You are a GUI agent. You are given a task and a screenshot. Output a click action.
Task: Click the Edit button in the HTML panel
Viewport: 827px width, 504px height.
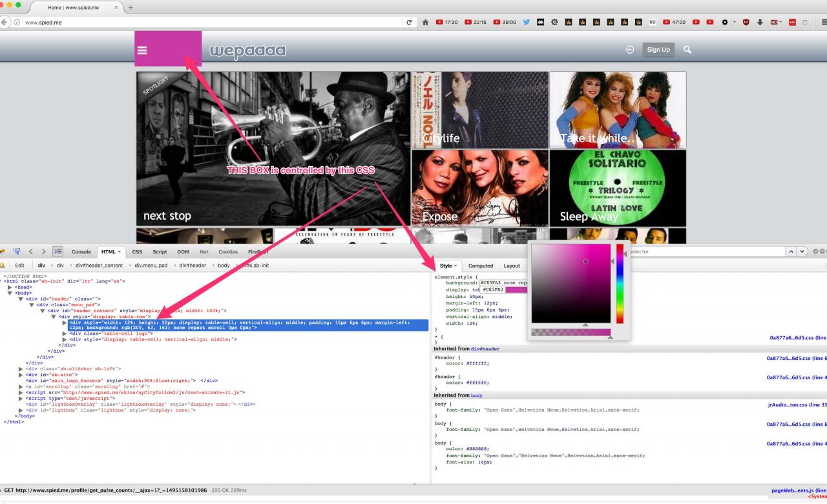20,265
